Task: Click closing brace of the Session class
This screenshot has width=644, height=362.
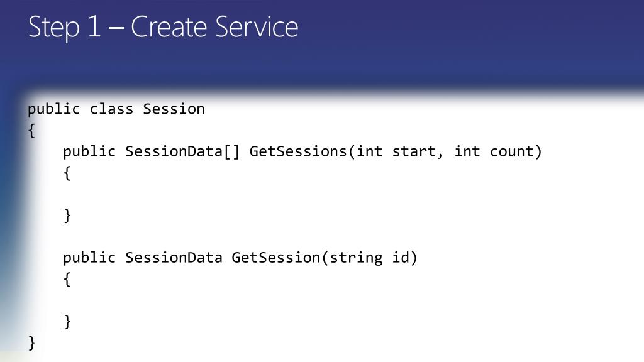Action: (31, 343)
